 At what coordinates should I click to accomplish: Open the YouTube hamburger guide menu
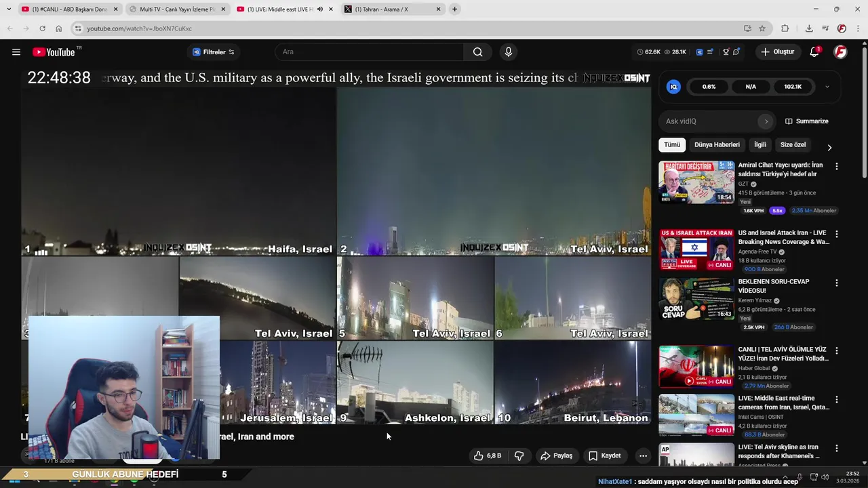coord(16,52)
